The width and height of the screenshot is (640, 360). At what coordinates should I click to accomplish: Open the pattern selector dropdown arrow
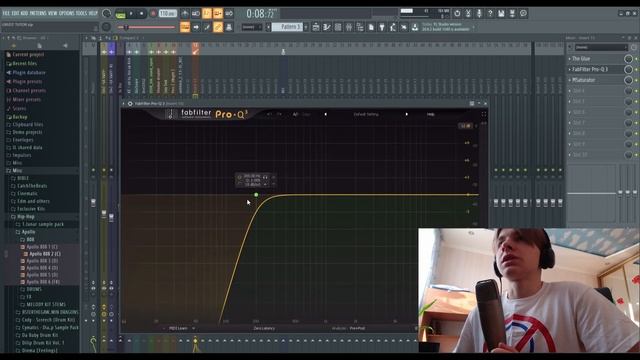[306, 27]
